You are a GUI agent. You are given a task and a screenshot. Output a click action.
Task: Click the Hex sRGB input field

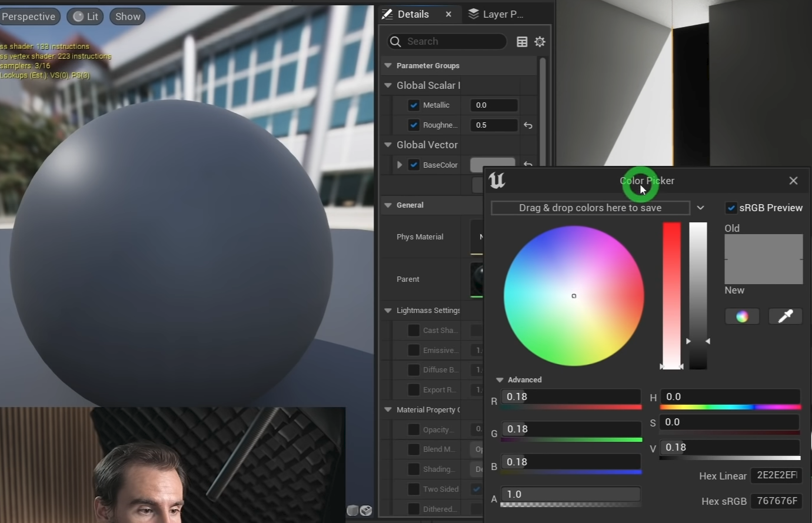tap(777, 501)
